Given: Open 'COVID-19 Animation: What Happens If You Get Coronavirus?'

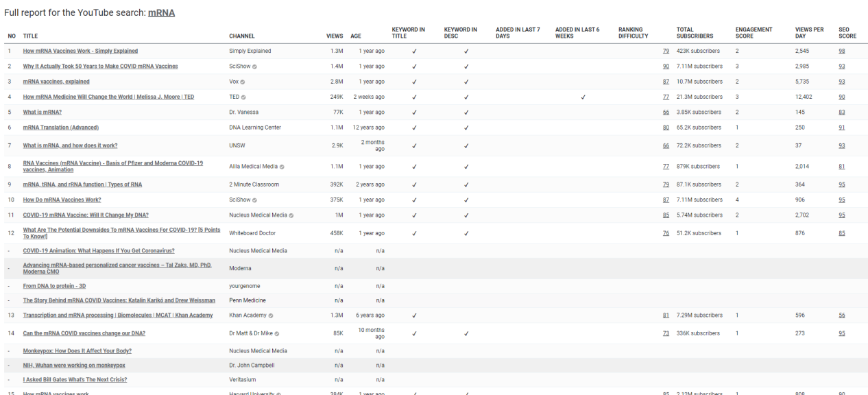Looking at the screenshot, I should (x=99, y=251).
